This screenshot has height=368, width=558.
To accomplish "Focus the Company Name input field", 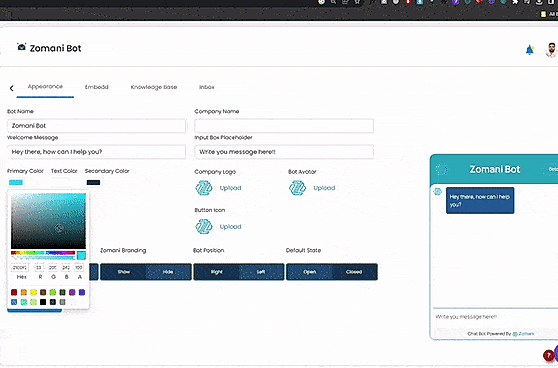I will 284,126.
